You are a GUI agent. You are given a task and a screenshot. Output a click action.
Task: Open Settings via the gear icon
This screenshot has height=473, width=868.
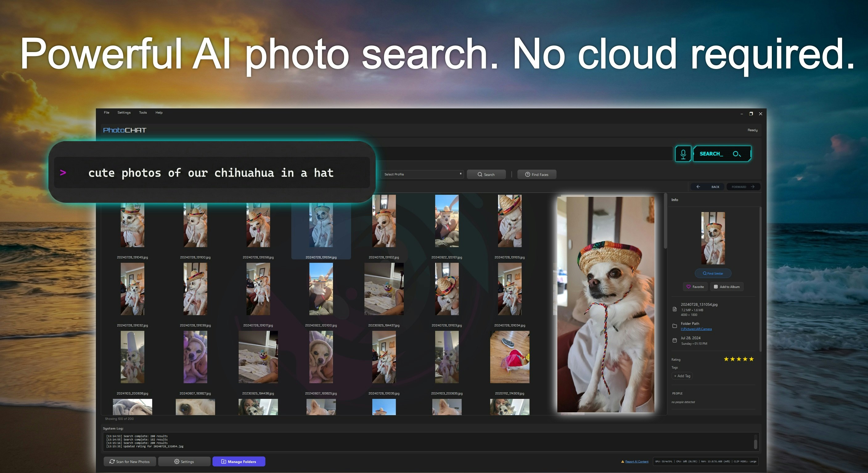click(x=177, y=461)
